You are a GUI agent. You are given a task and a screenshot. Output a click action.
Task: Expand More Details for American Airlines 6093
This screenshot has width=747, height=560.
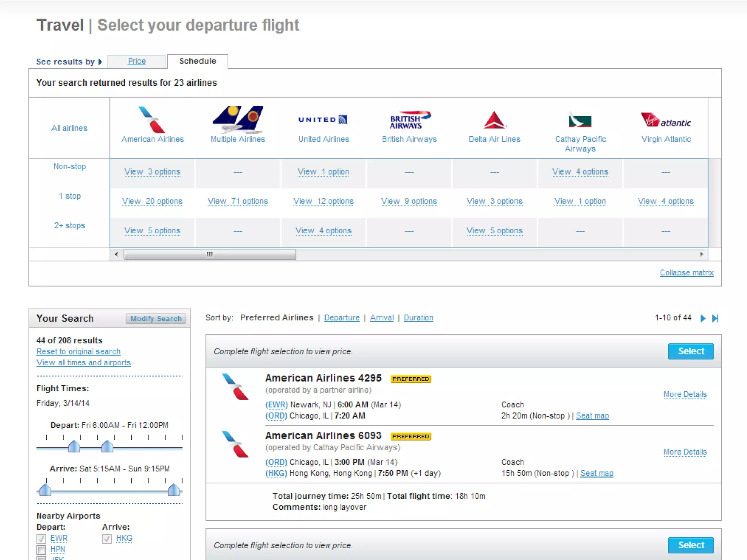[685, 452]
